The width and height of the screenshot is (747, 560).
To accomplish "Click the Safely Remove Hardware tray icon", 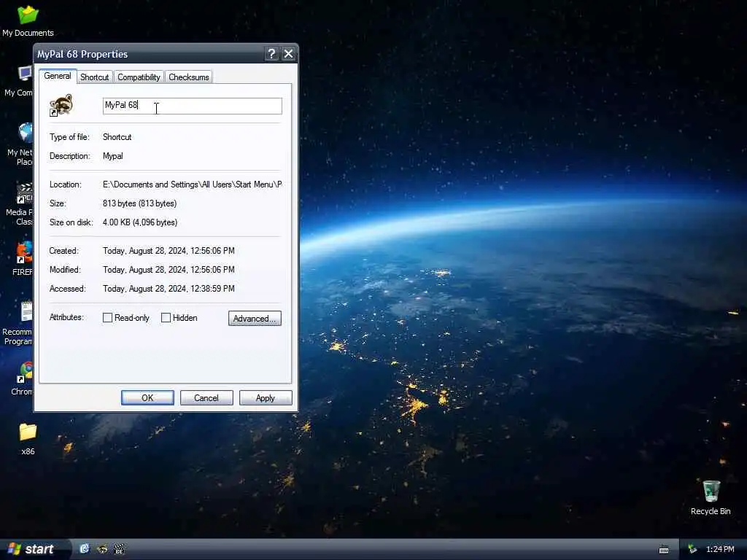I will (693, 549).
